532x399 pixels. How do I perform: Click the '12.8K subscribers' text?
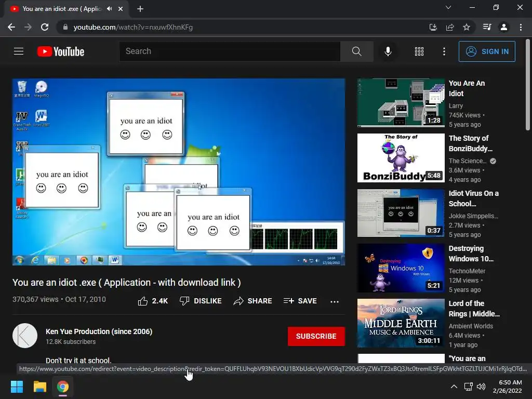pyautogui.click(x=71, y=342)
